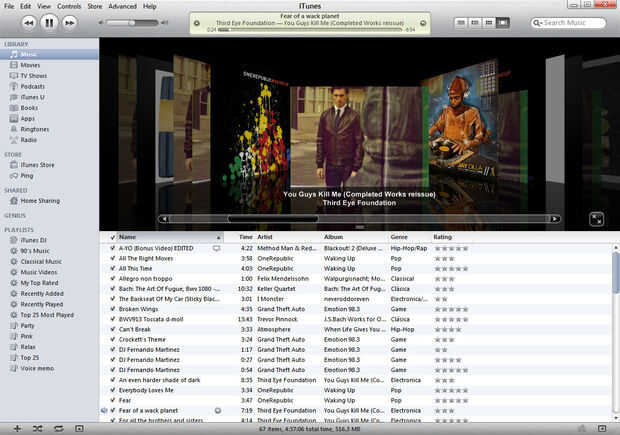
Task: Enter Cover Flow full screen mode
Action: (x=597, y=219)
